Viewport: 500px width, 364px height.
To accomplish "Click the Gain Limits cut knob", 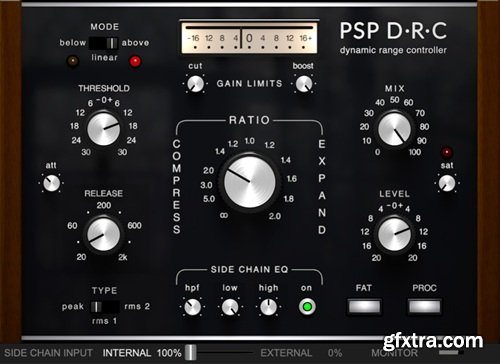I will (x=195, y=83).
